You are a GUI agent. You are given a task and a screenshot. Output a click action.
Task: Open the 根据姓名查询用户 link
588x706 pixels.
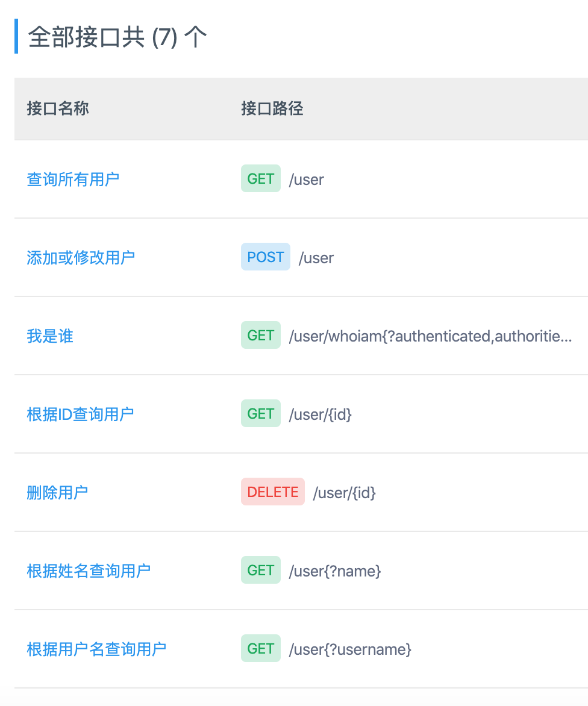[x=89, y=570]
